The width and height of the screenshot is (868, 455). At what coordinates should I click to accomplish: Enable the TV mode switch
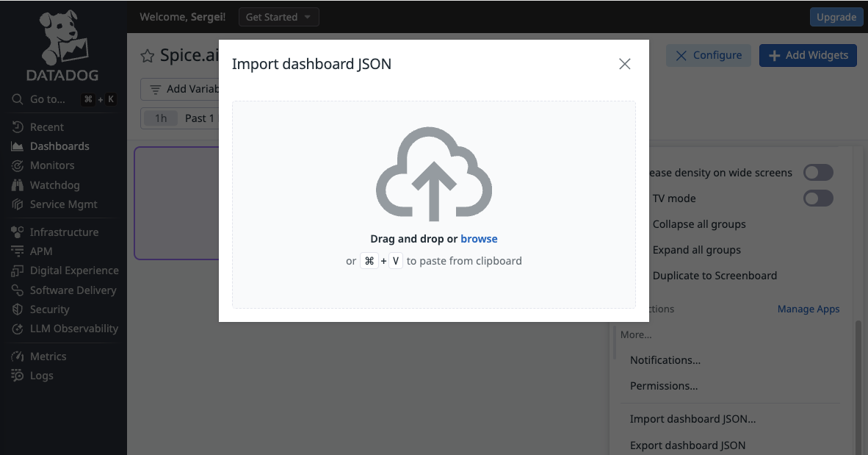click(818, 198)
